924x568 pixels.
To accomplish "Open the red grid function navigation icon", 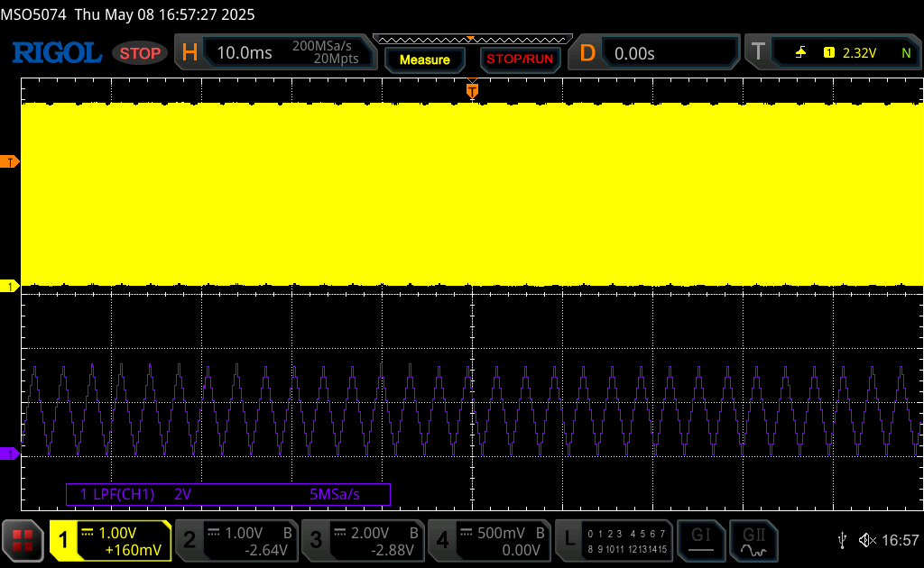I will pyautogui.click(x=24, y=540).
